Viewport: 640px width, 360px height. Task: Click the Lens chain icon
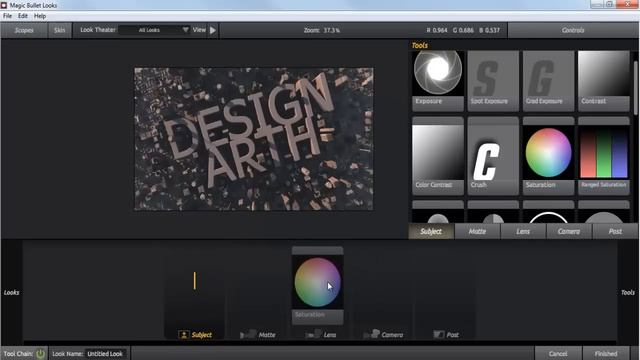(313, 335)
